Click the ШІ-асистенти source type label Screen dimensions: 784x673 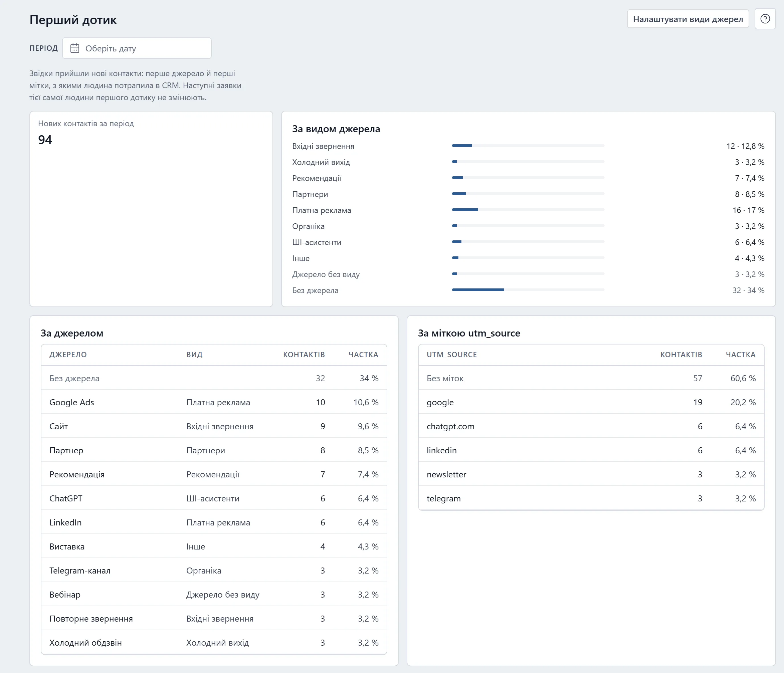[x=317, y=242]
